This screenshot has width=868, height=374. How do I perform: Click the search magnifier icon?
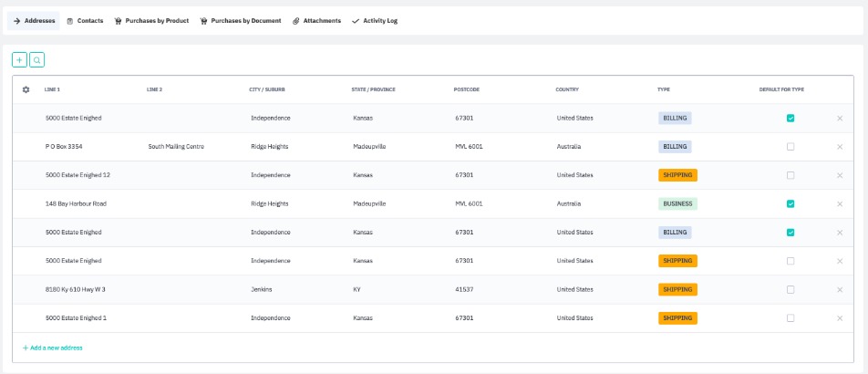[36, 59]
